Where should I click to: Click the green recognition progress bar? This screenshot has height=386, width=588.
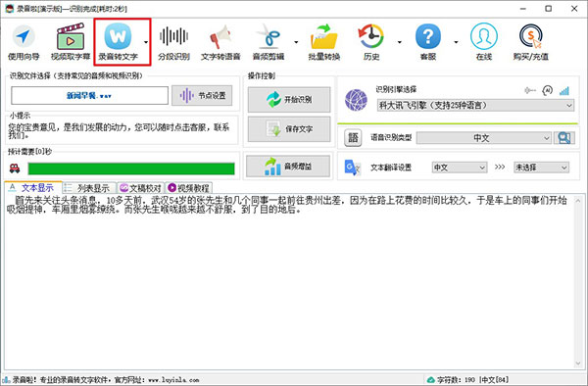131,169
